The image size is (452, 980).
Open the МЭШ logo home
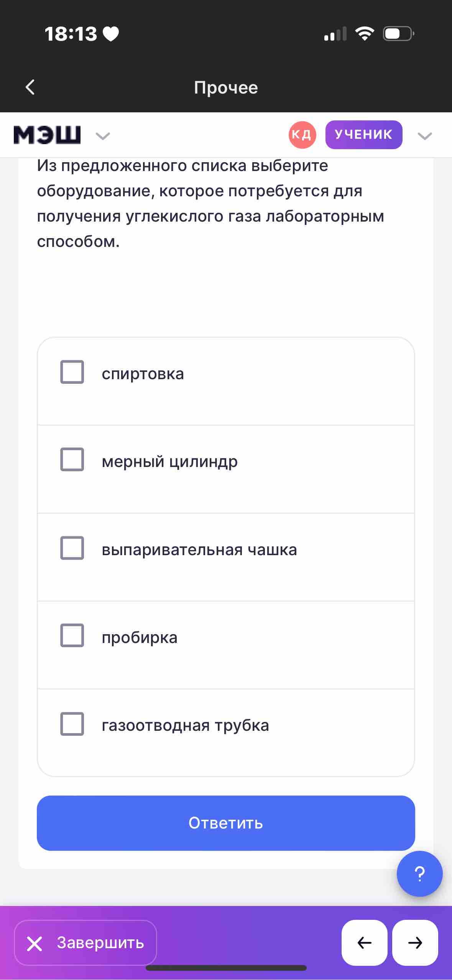click(47, 135)
